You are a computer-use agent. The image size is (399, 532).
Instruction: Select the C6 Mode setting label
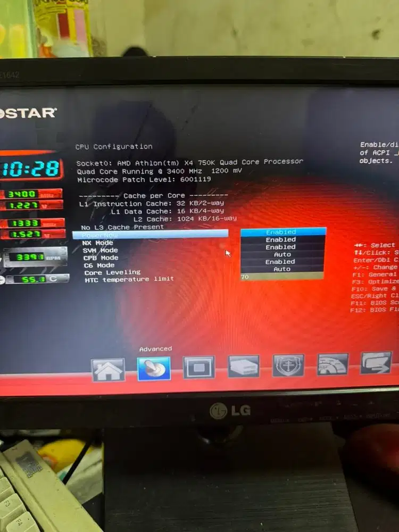(x=99, y=265)
